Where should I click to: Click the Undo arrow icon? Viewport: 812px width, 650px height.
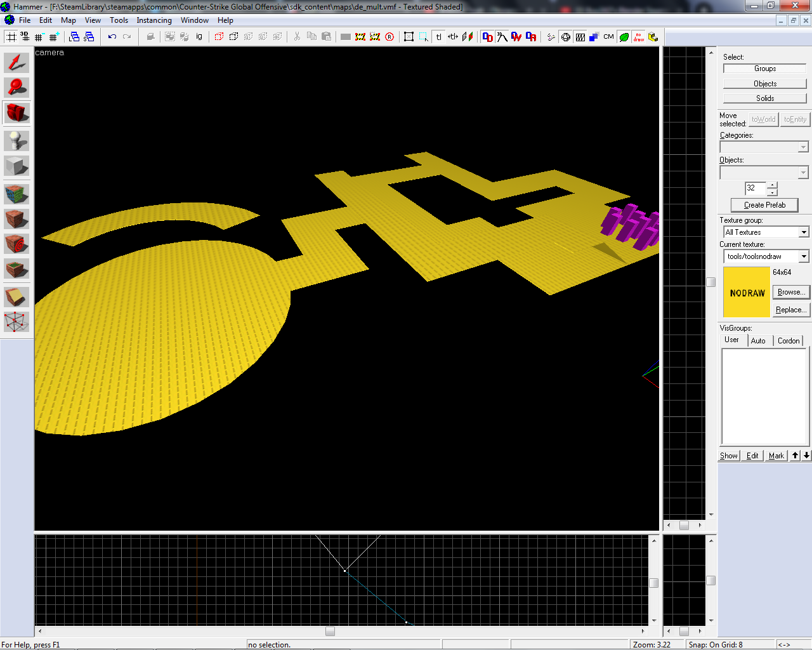pos(112,37)
